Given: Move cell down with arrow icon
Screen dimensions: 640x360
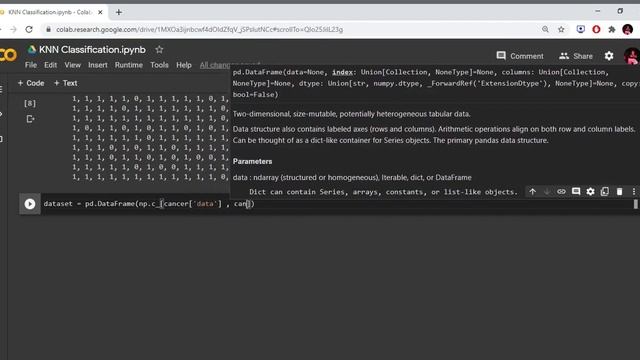Looking at the screenshot, I should pyautogui.click(x=547, y=191).
